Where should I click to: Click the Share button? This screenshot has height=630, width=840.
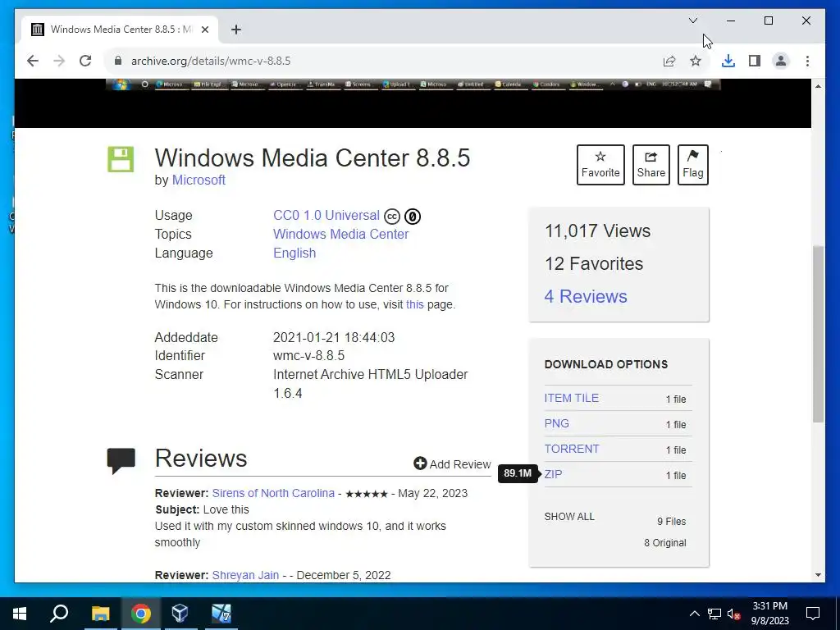tap(651, 164)
